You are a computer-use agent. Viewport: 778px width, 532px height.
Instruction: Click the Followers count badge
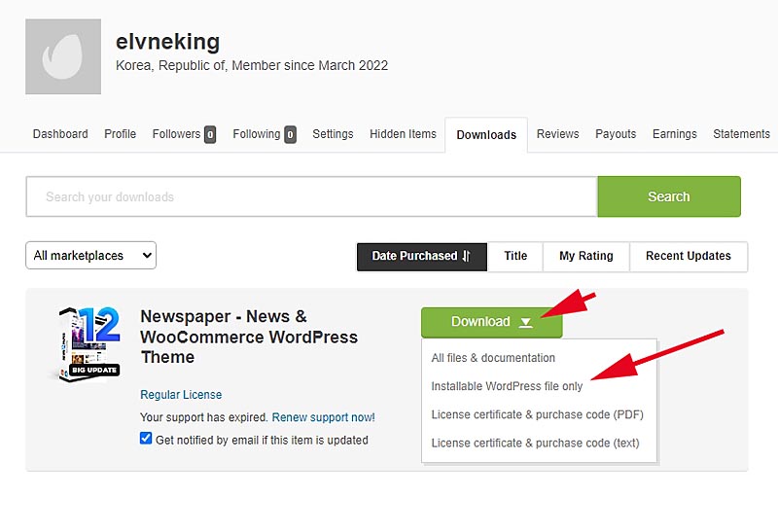210,134
